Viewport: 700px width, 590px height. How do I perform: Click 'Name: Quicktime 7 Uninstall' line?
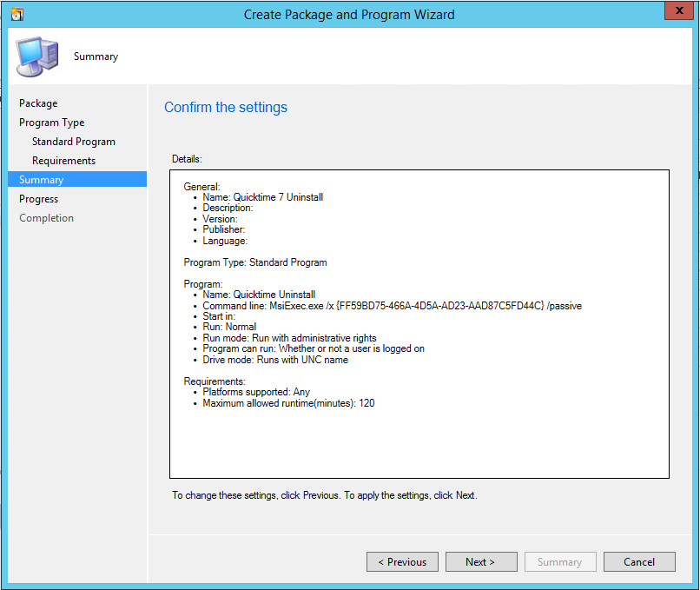[263, 197]
